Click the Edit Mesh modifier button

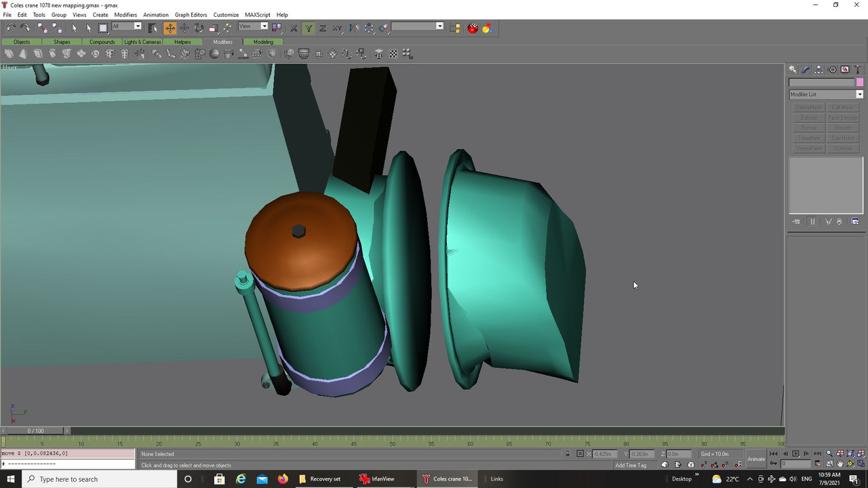tap(843, 107)
